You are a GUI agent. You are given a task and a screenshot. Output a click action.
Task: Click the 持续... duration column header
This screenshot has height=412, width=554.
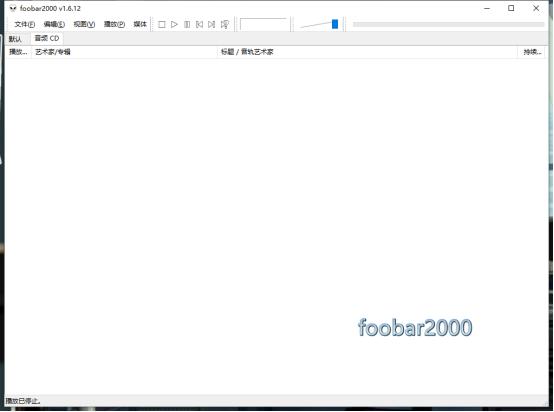point(532,52)
